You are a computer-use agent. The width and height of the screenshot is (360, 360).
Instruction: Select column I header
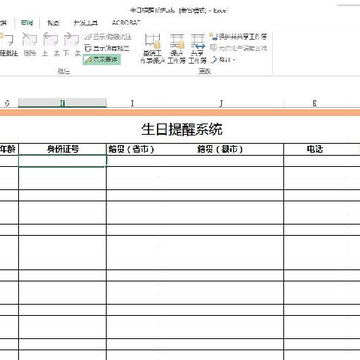pos(132,103)
